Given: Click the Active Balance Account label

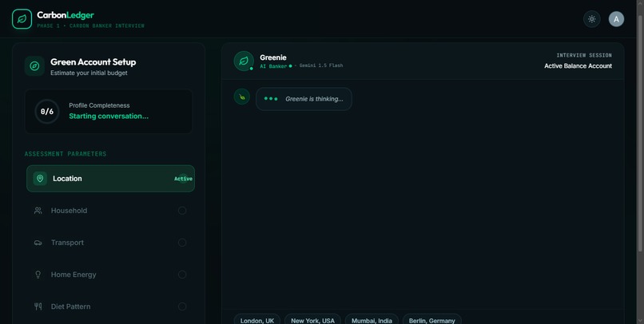Looking at the screenshot, I should [x=578, y=65].
